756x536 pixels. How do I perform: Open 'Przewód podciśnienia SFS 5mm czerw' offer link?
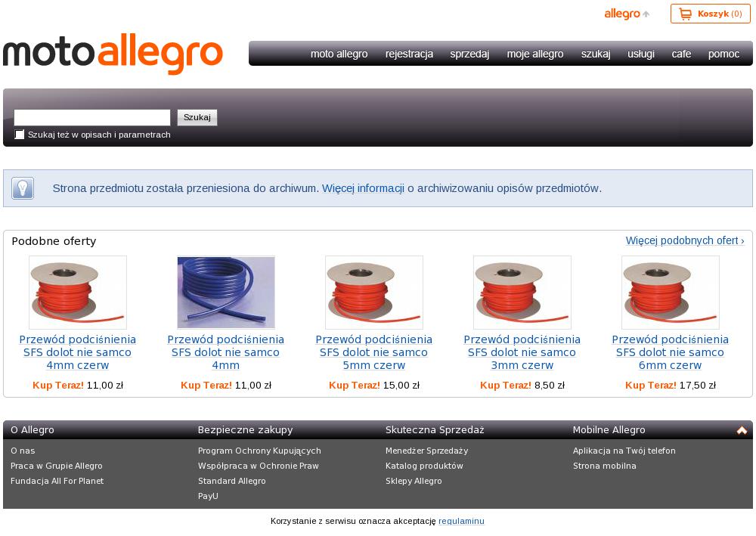pos(374,352)
